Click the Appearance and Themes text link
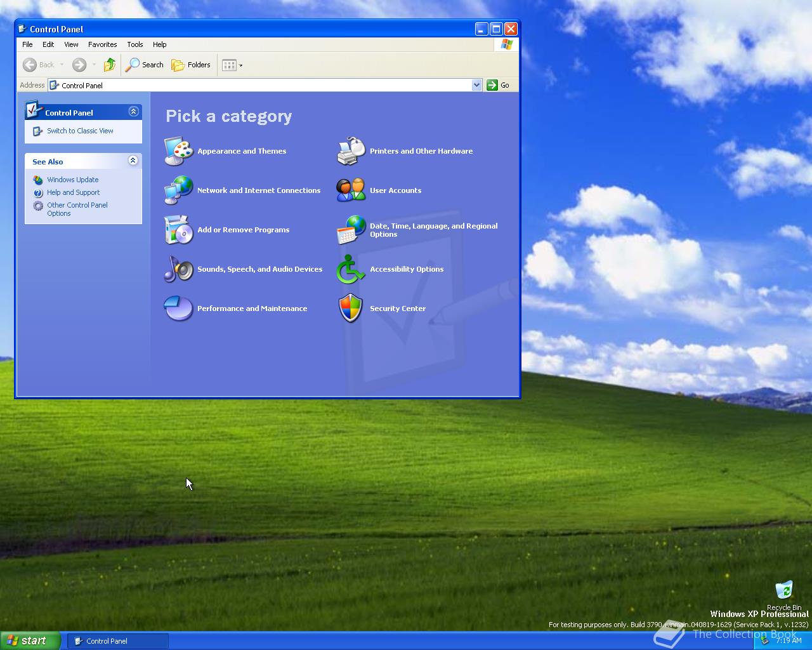Screen dimensions: 812x650 pyautogui.click(x=242, y=151)
